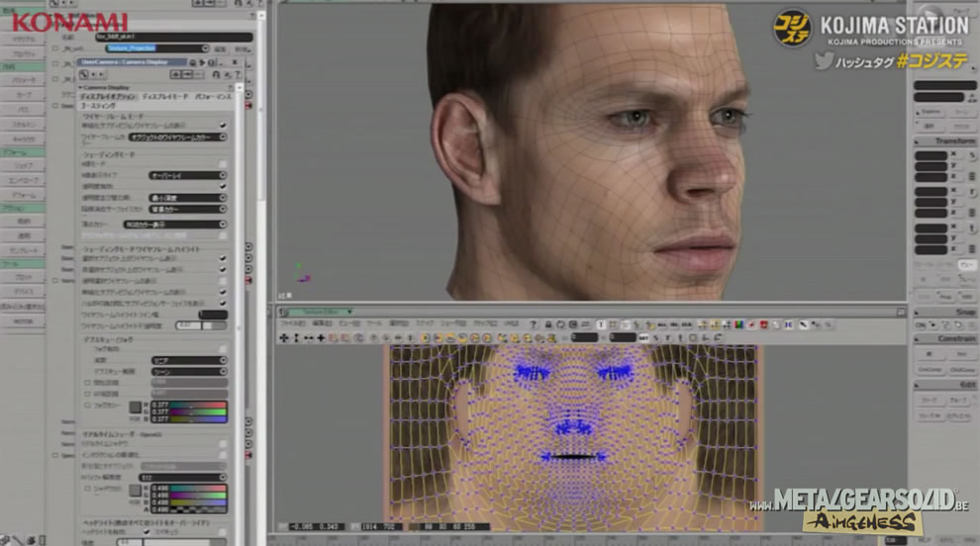Click the help question-mark icon in Texture Editor toolbar
Viewport: 980px width, 546px height.
(x=534, y=324)
